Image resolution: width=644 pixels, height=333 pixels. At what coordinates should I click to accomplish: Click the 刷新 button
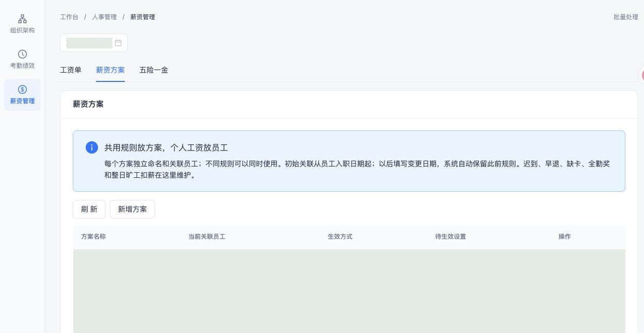point(89,209)
